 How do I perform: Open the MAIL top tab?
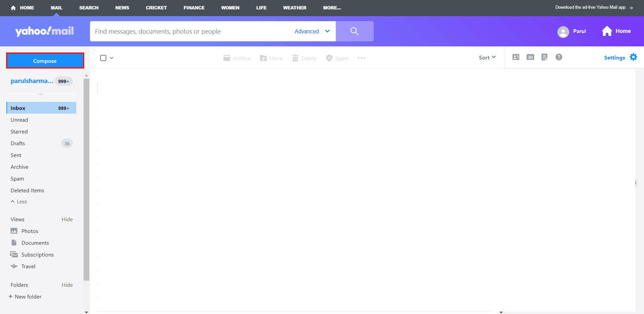[x=56, y=8]
